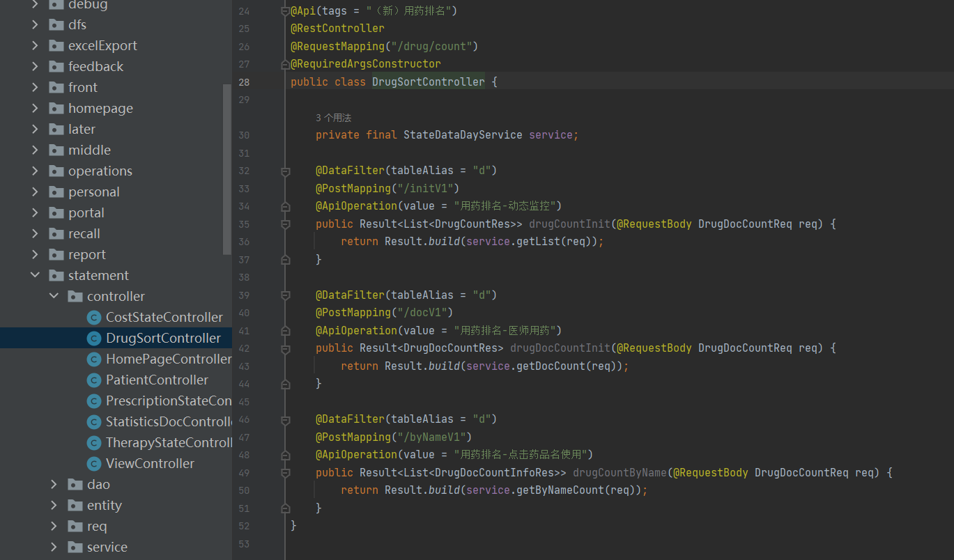This screenshot has width=954, height=560.
Task: Expand the report folder
Action: (35, 255)
